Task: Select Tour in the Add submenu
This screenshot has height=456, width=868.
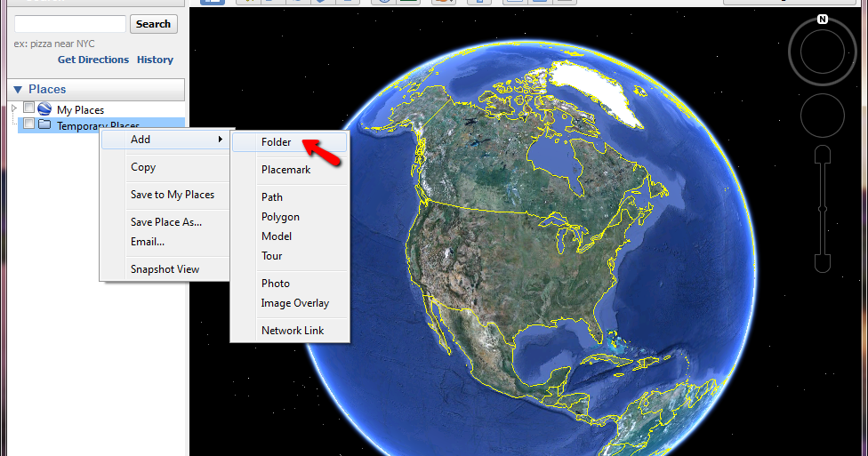Action: (290, 256)
